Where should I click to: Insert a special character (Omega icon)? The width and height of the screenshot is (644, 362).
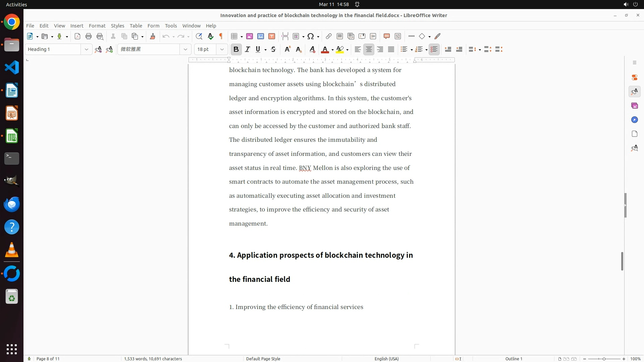point(311,36)
